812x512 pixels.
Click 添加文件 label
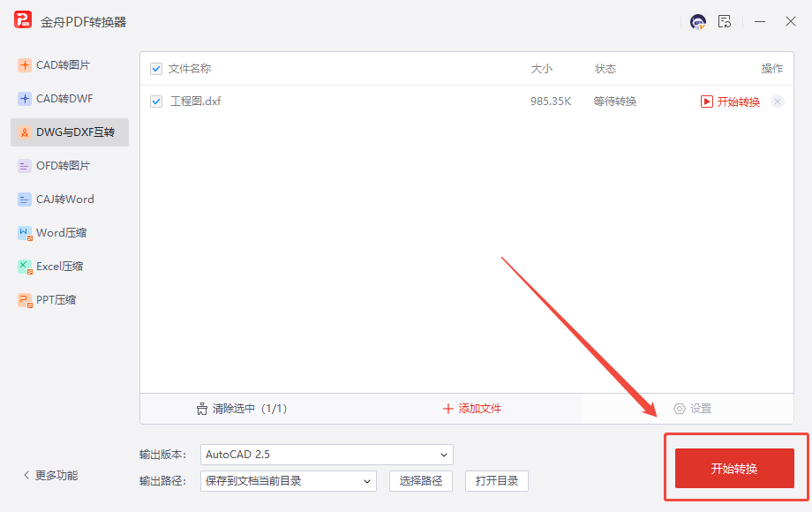click(x=479, y=409)
